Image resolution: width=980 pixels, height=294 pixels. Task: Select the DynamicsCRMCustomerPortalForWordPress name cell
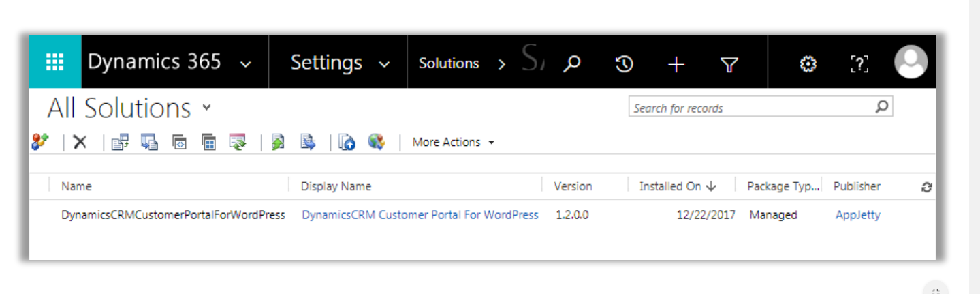[x=173, y=215]
